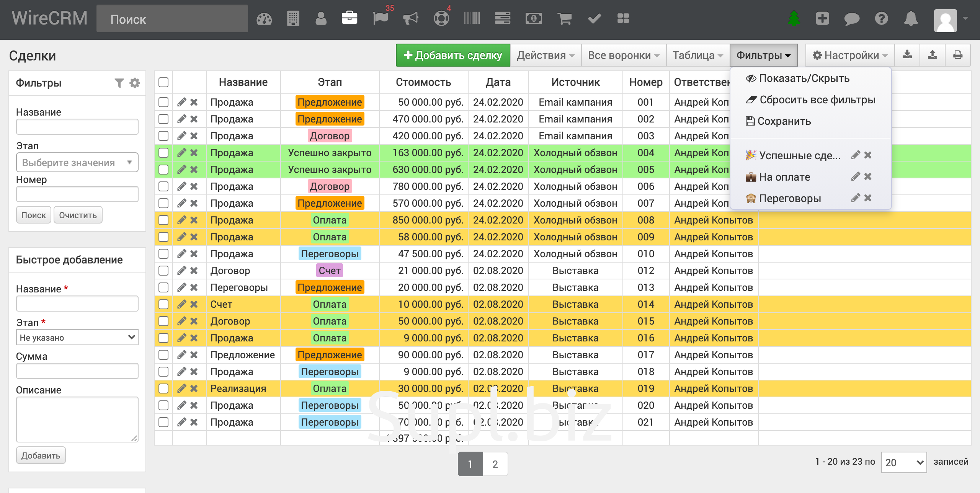Click the filter funnel icon in Фильтры panel
The height and width of the screenshot is (493, 980).
pos(119,83)
